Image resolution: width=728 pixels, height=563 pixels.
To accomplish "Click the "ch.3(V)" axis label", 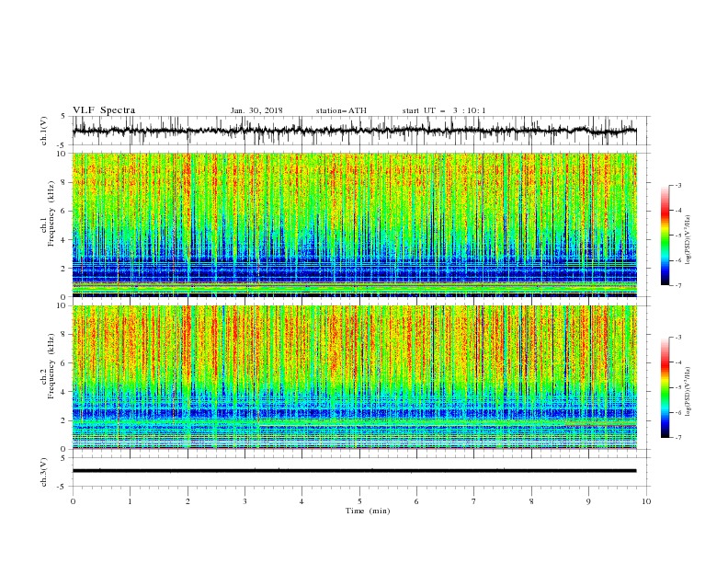I will (44, 472).
